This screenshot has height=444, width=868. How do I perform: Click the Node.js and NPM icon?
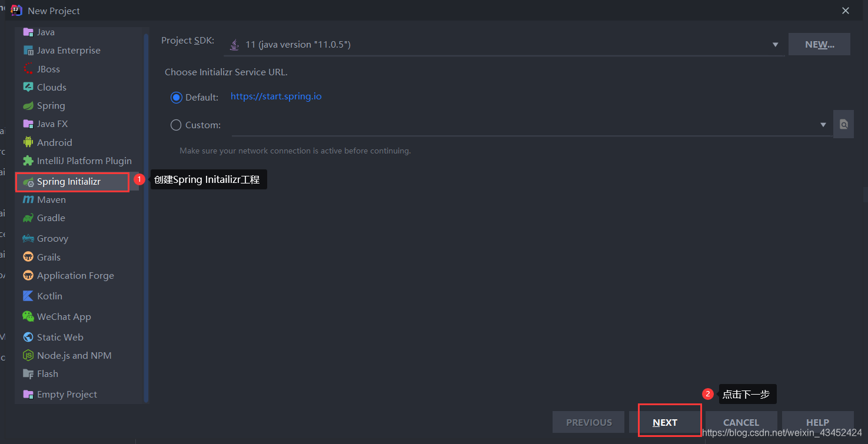pos(28,355)
